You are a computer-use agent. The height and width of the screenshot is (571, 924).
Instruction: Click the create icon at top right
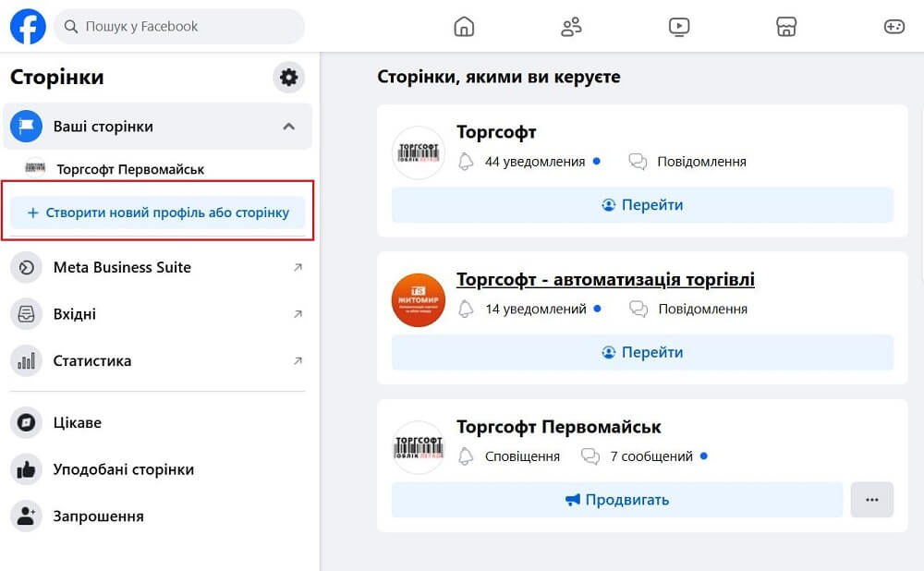tap(894, 27)
